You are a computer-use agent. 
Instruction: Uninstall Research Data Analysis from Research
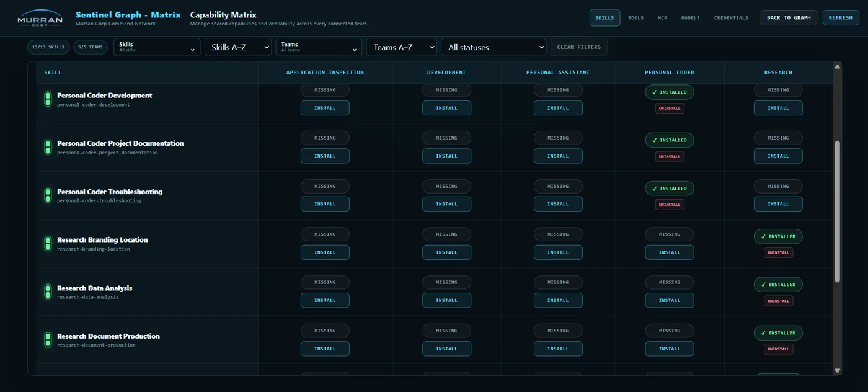(778, 301)
